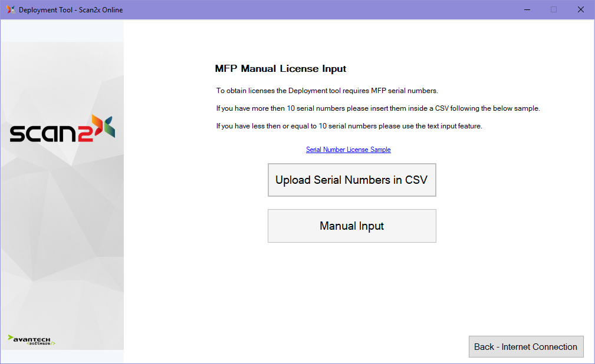This screenshot has width=595, height=364.
Task: Click the 'To obtain licenses' instruction line
Action: [x=327, y=91]
